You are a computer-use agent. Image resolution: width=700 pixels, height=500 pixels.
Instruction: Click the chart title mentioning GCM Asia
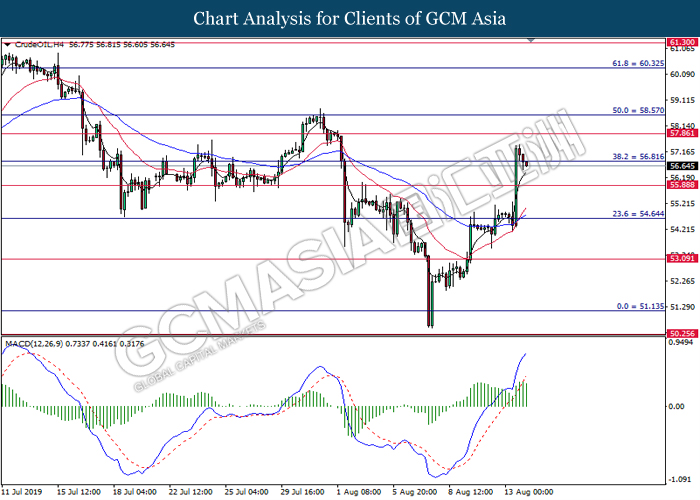(350, 18)
